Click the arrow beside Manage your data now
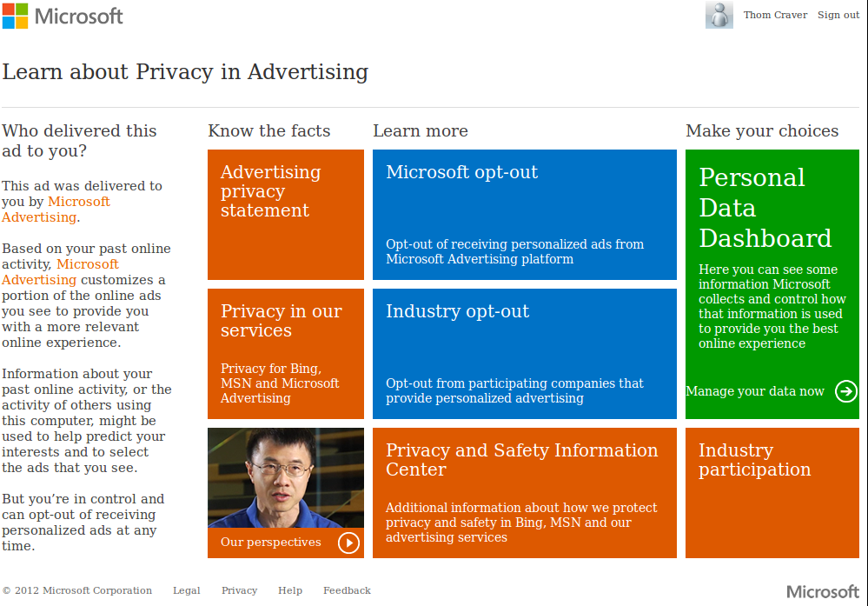Image resolution: width=868 pixels, height=606 pixels. [845, 391]
